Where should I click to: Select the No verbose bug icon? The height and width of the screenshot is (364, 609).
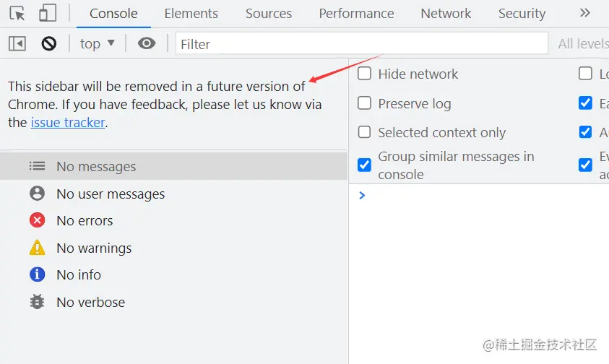[38, 301]
